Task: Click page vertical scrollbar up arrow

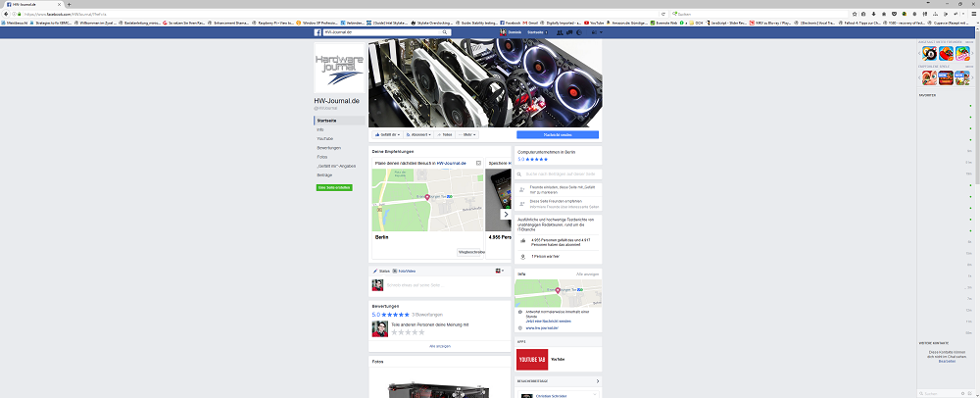Action: point(977,28)
